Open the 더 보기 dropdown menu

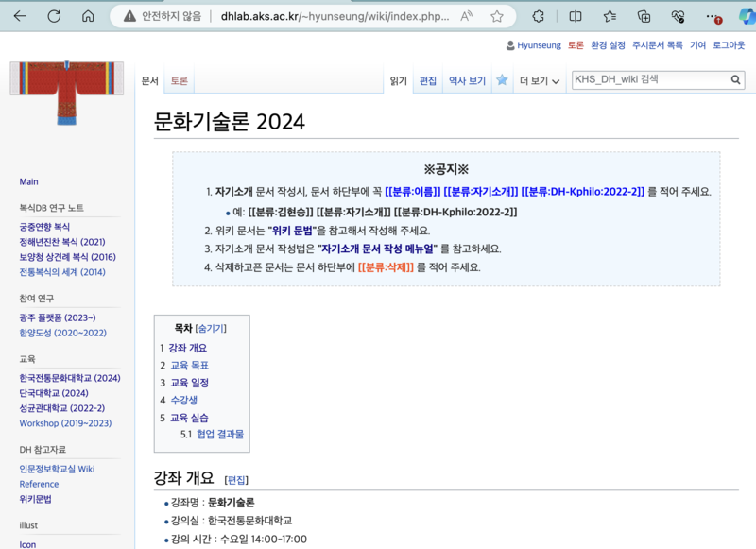tap(532, 80)
